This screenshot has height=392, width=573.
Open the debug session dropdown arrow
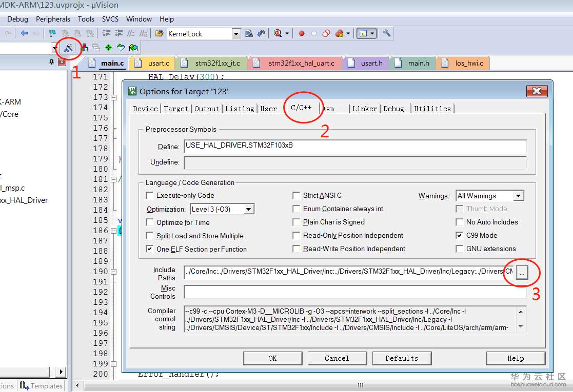pyautogui.click(x=287, y=34)
